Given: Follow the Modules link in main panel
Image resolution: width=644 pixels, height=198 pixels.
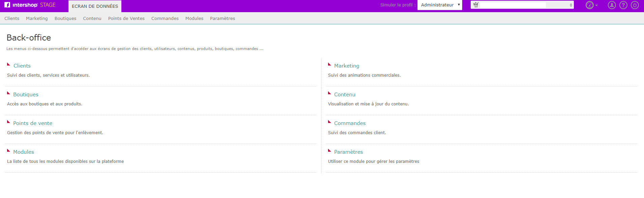Looking at the screenshot, I should tap(24, 152).
